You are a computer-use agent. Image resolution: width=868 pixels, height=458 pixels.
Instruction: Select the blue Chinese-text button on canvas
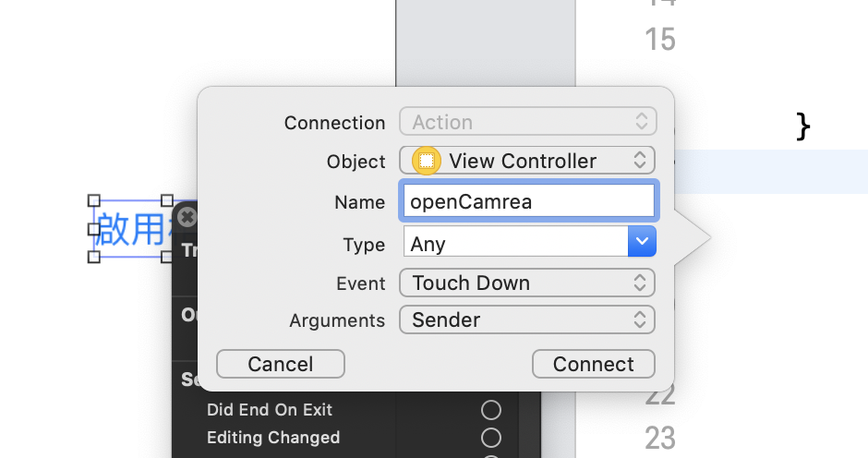131,229
